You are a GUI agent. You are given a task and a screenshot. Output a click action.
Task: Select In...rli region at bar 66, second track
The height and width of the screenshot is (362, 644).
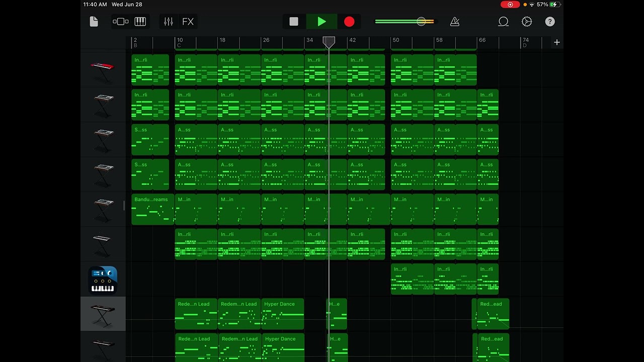coord(488,105)
